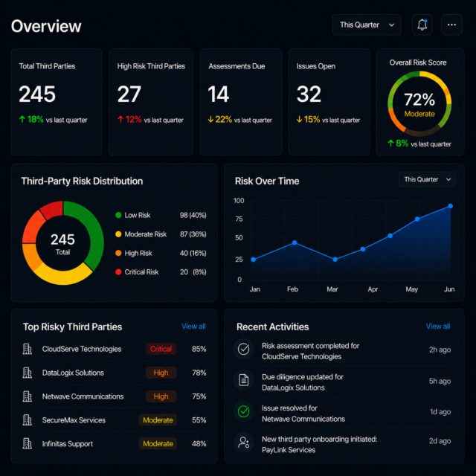Image resolution: width=476 pixels, height=476 pixels.
Task: Click the 1d ago activity timestamp
Action: click(x=440, y=411)
